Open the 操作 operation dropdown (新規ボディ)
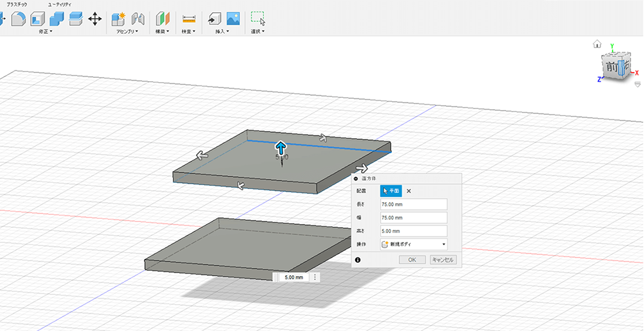Screen dimensions: 644x331 [x=414, y=244]
